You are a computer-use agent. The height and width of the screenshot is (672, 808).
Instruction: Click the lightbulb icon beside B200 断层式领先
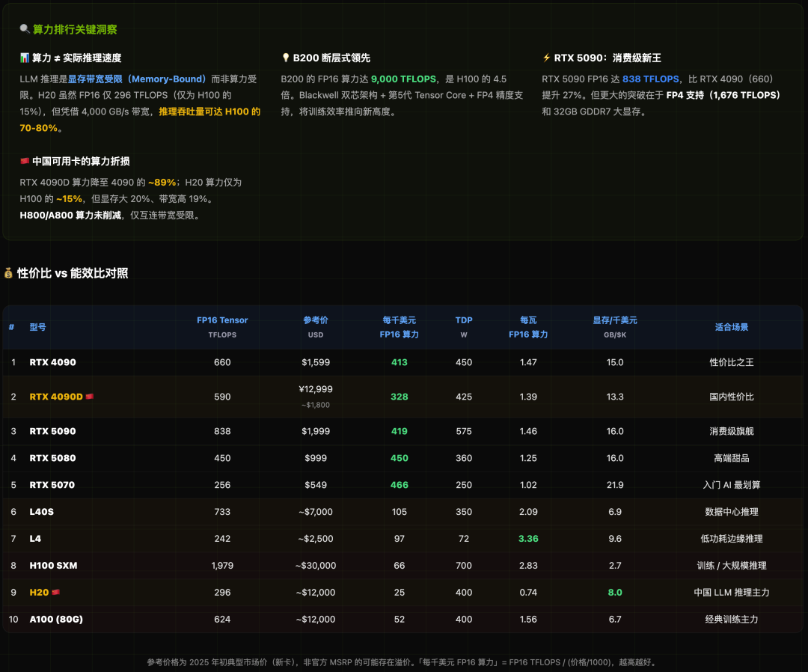click(x=286, y=58)
